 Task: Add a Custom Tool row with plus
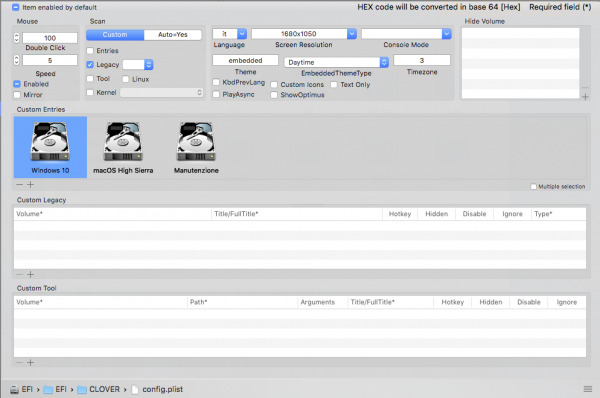point(31,362)
